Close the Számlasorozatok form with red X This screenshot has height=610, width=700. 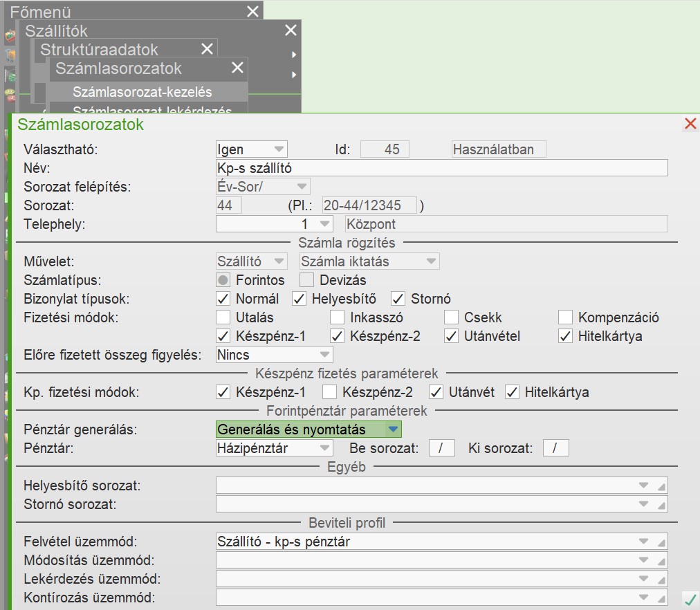[x=690, y=124]
